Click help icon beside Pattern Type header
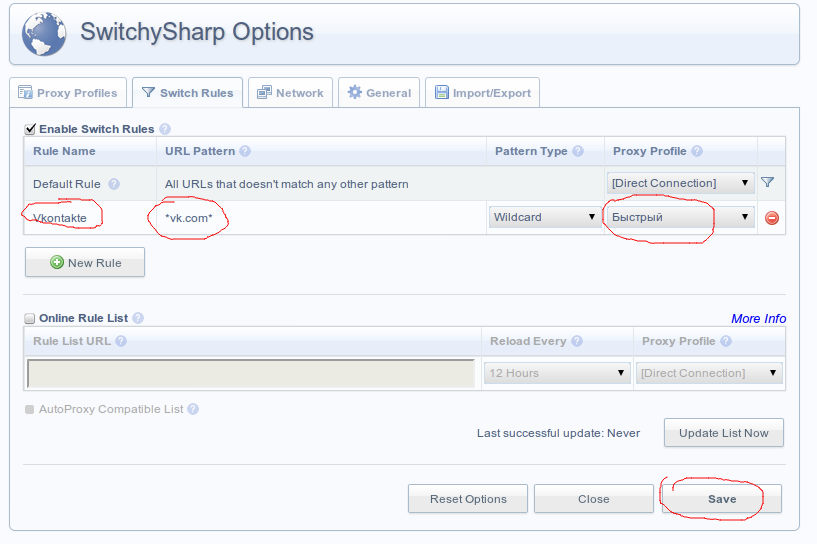 point(578,151)
